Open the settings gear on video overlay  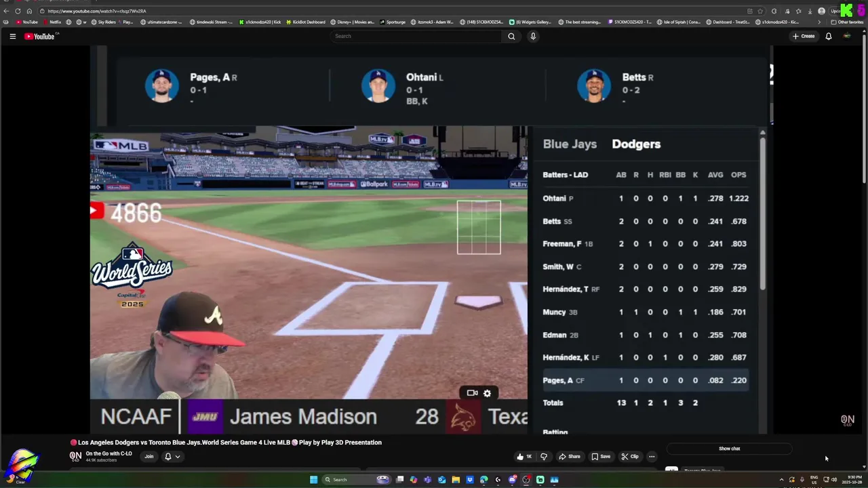pos(487,393)
